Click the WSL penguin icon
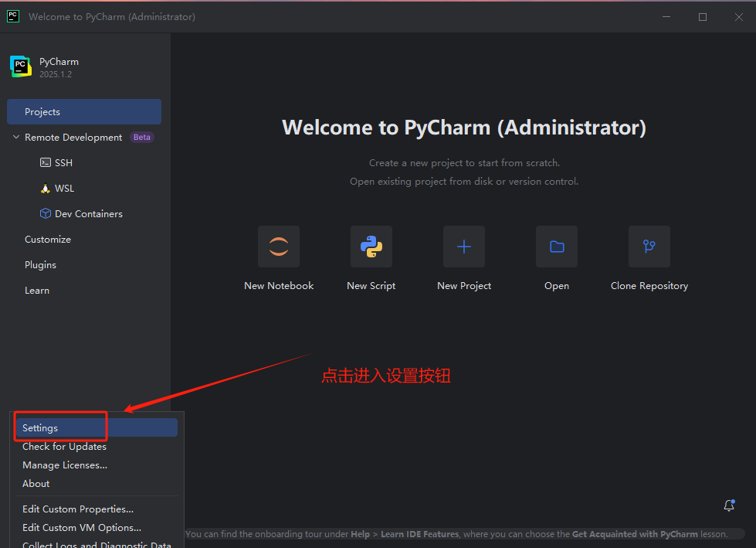 [x=46, y=188]
